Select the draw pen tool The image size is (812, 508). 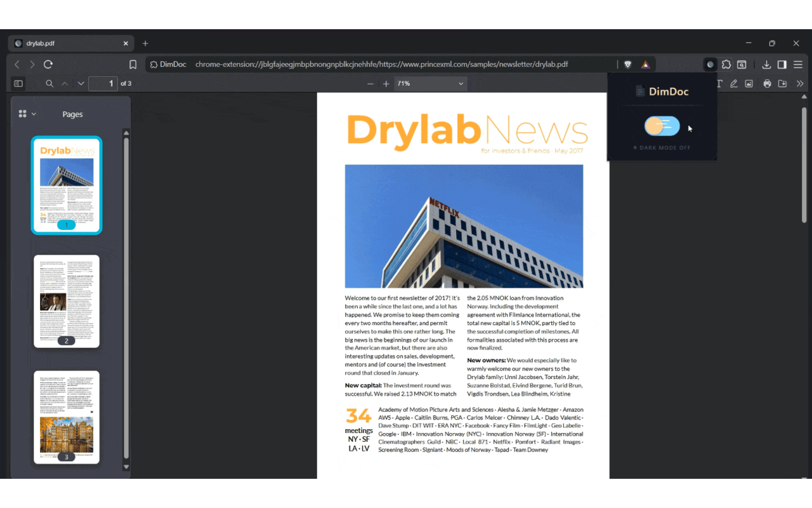734,84
